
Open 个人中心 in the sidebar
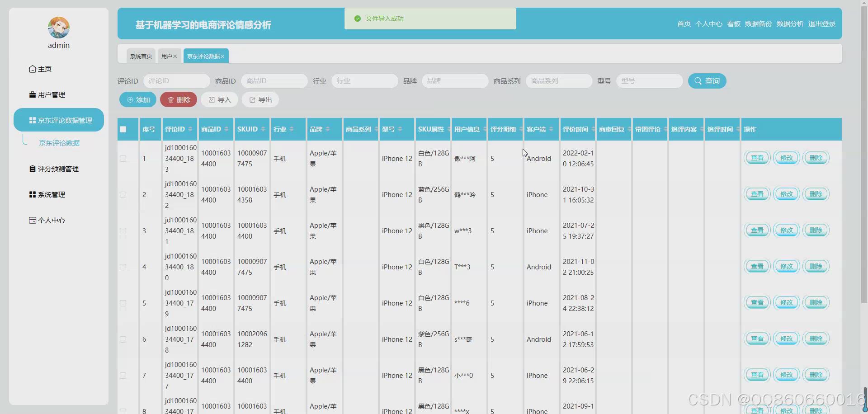point(47,220)
